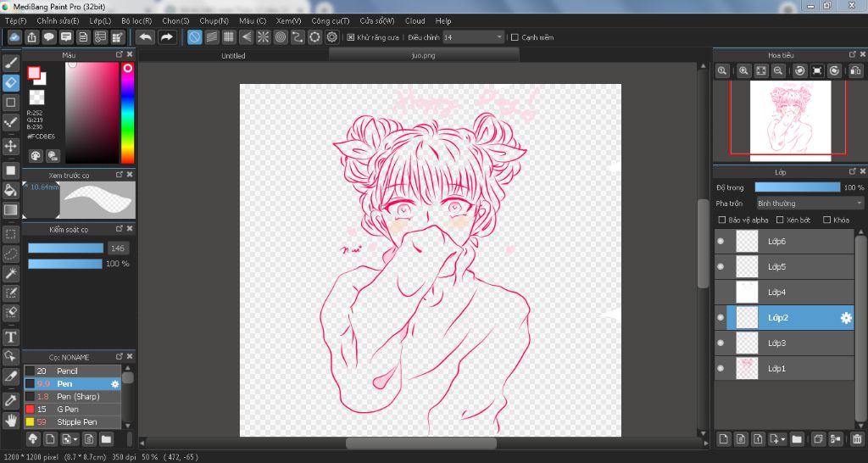
Task: Show the hidden Lớp4 layer
Action: coord(721,292)
